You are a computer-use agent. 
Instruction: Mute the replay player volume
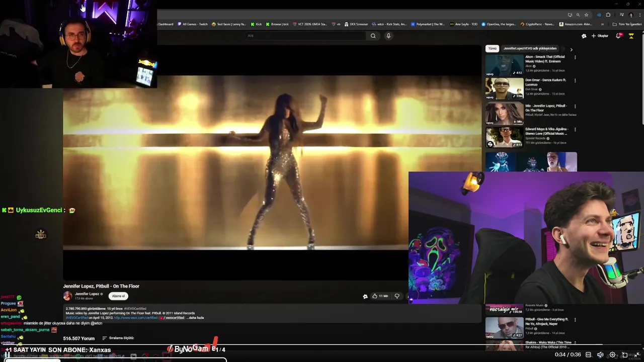pyautogui.click(x=600, y=354)
